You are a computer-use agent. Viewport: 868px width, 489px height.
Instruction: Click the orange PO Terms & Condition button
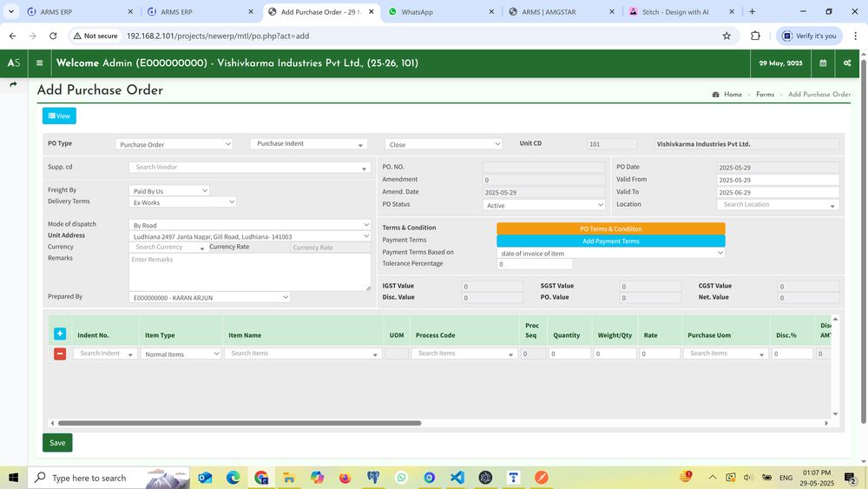[x=610, y=228]
